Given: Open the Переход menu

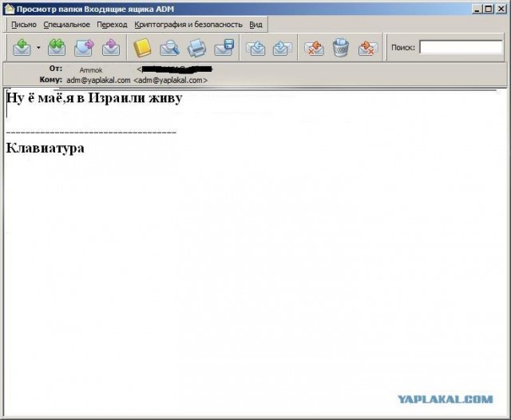Looking at the screenshot, I should click(112, 25).
